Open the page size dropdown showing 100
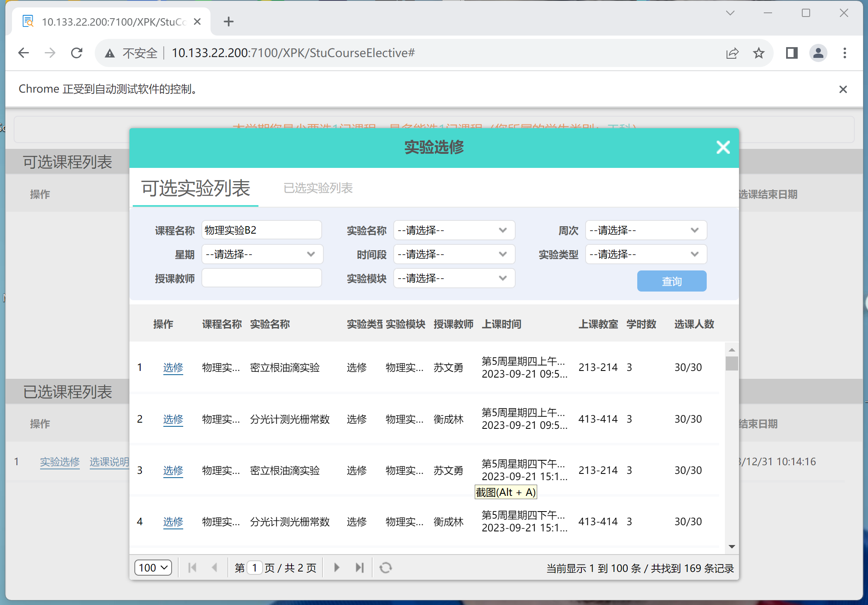This screenshot has height=605, width=868. pyautogui.click(x=153, y=567)
